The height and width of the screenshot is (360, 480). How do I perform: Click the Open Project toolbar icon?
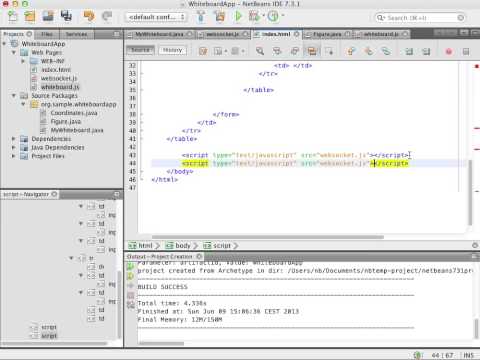[48, 16]
